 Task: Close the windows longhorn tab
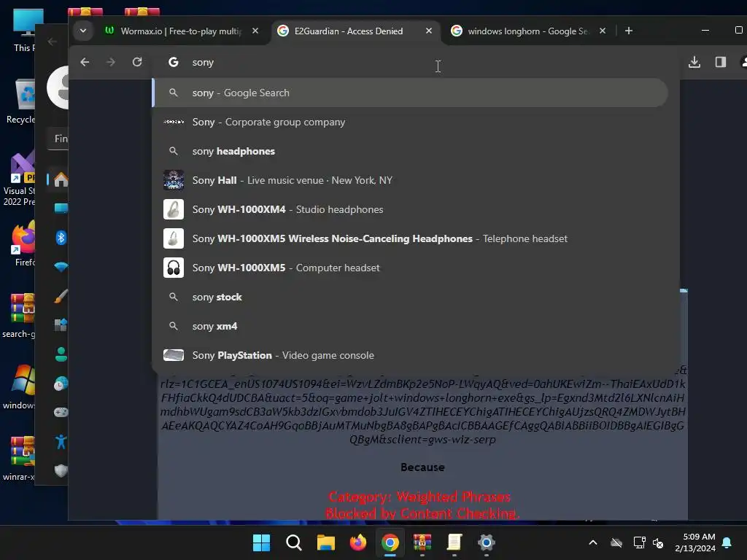coord(602,31)
